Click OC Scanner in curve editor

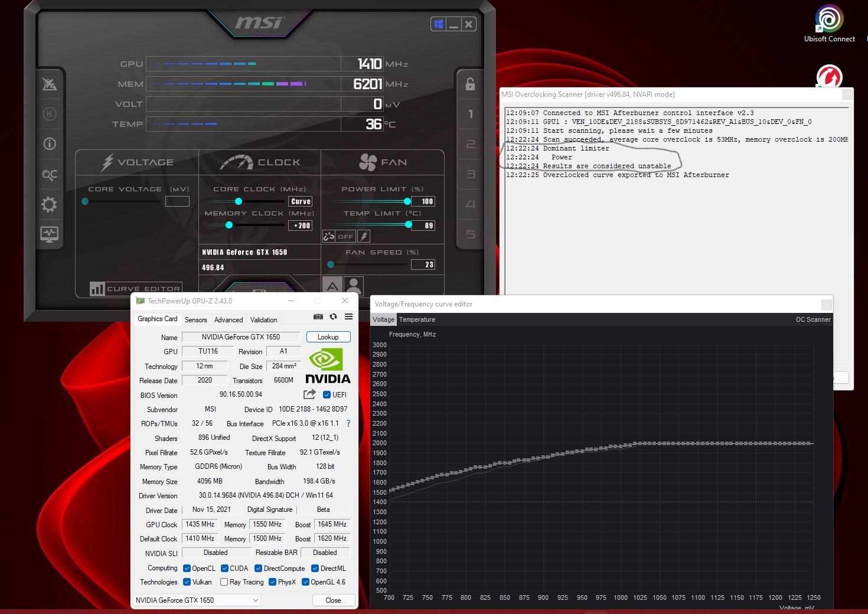coord(812,319)
